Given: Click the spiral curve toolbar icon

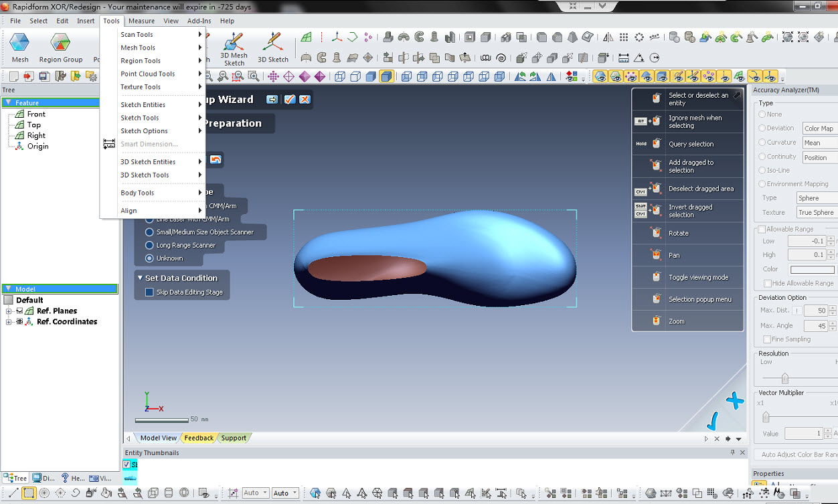Looking at the screenshot, I should pos(501,58).
